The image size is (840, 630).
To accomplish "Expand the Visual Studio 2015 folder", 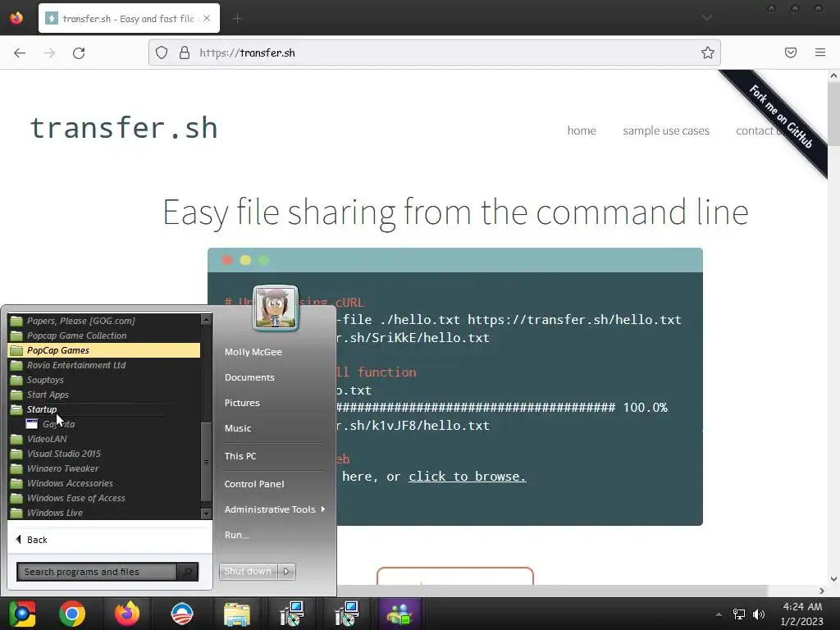I will 104,453.
